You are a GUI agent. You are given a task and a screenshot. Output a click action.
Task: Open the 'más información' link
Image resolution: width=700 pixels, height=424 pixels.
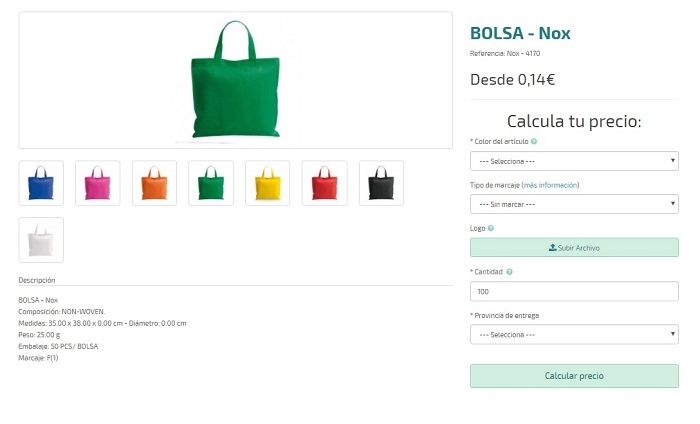550,185
